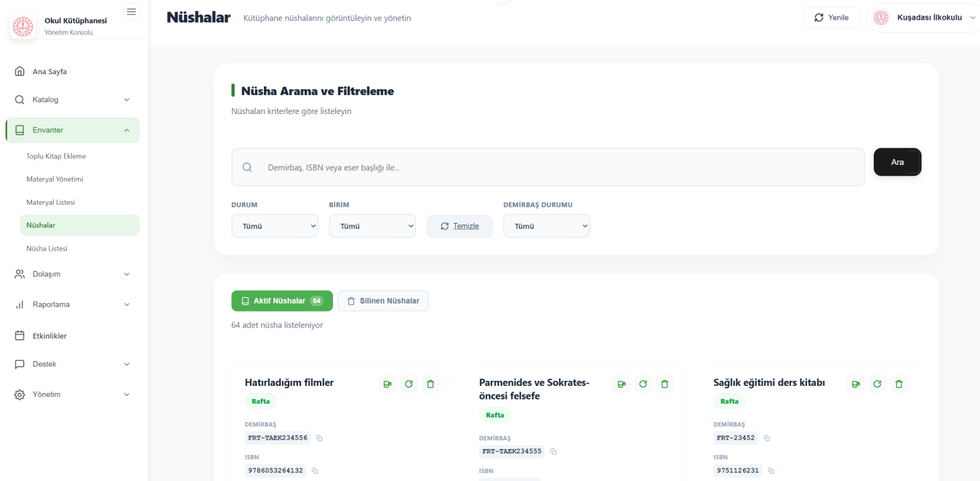The width and height of the screenshot is (980, 481).
Task: Delete the Hatırladığım filmler copy
Action: [x=430, y=384]
